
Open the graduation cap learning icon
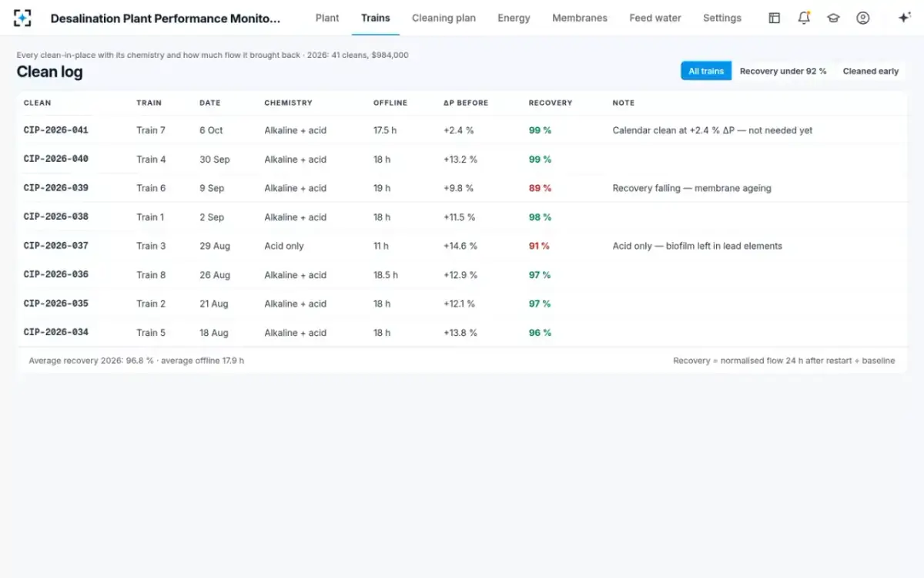click(833, 18)
